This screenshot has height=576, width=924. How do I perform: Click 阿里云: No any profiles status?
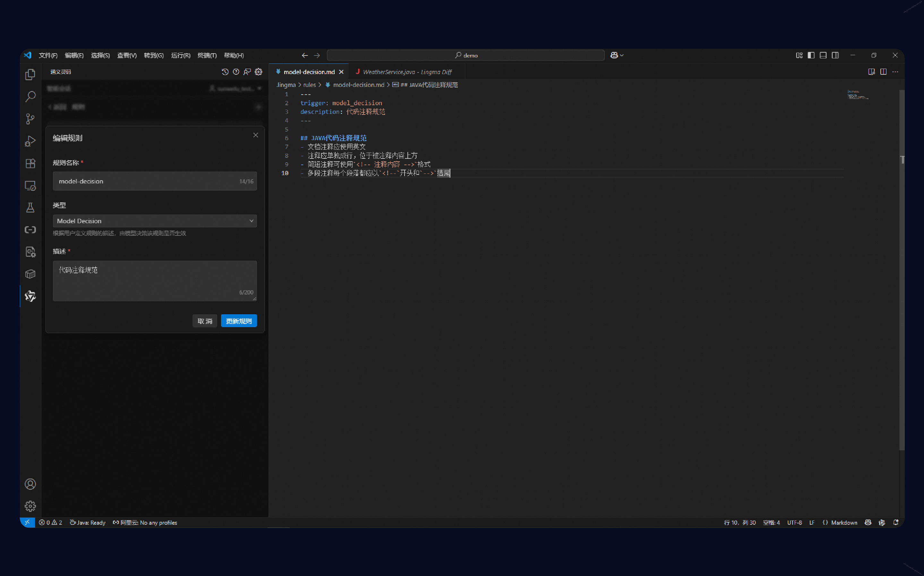pyautogui.click(x=145, y=523)
